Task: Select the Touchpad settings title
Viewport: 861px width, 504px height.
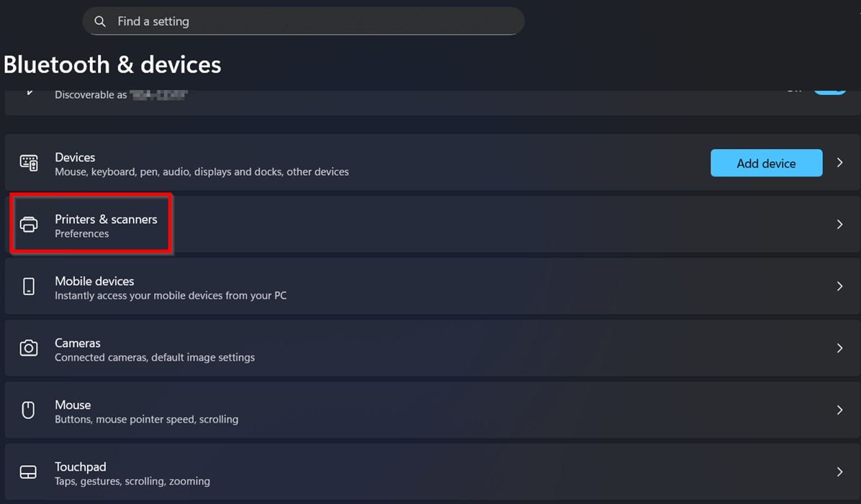Action: pos(80,467)
